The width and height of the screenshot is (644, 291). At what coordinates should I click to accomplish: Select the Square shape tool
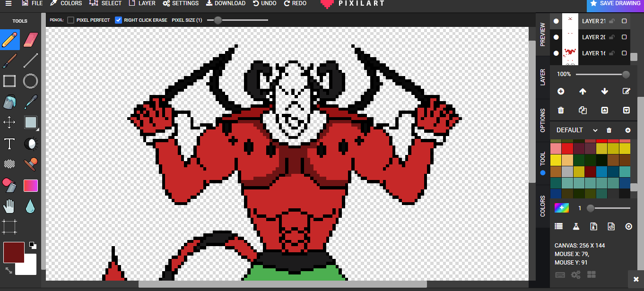click(9, 81)
